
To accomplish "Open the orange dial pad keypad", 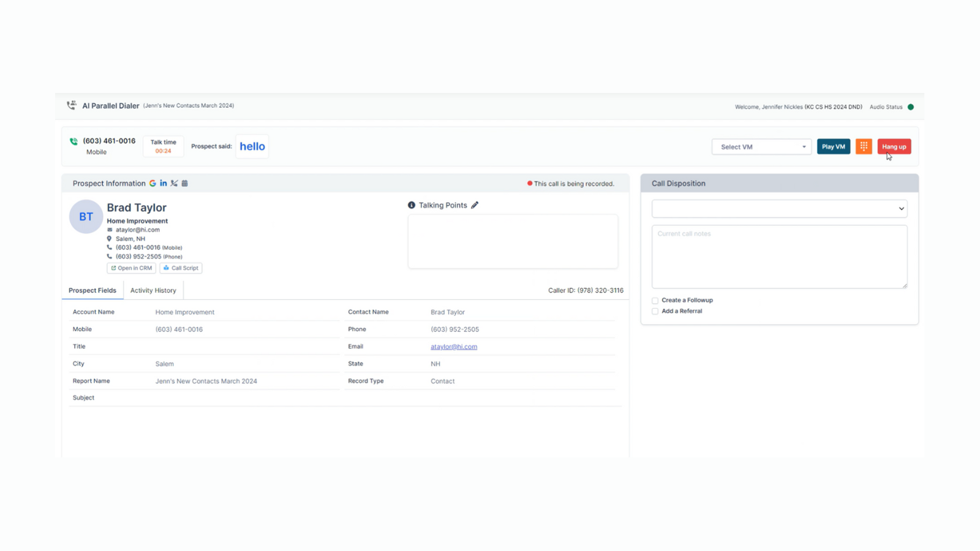I will pos(864,146).
